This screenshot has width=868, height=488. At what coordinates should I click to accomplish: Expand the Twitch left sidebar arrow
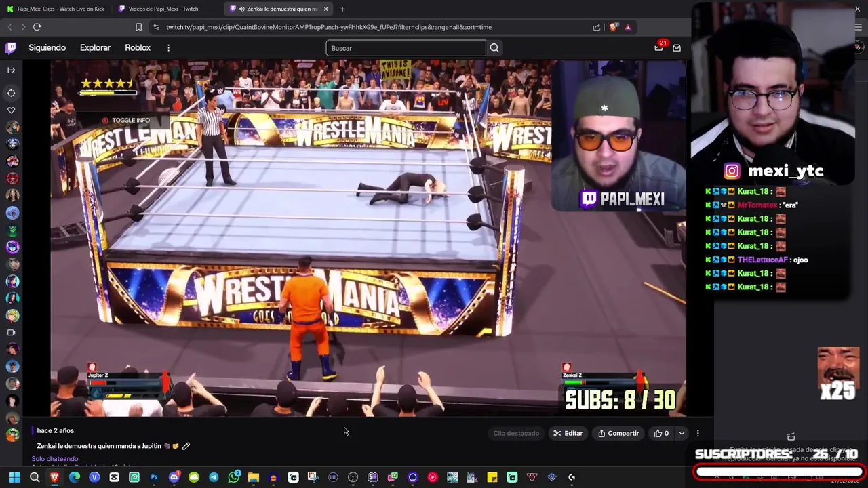(11, 70)
